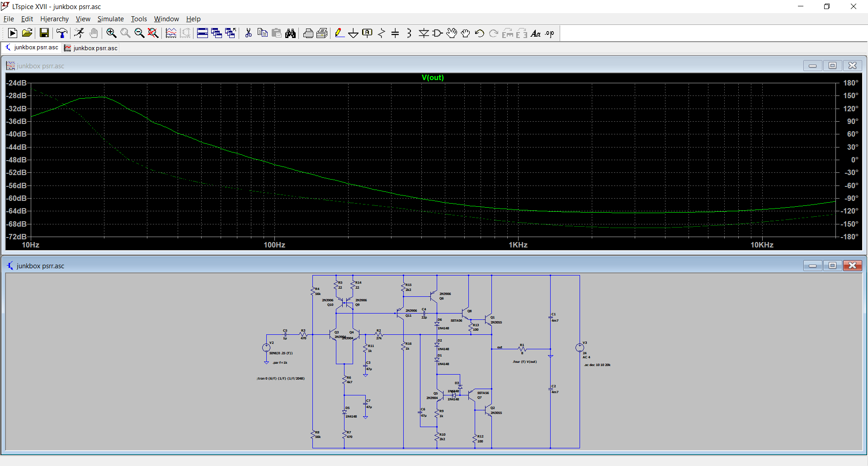Click the Mirror component icon
868x466 pixels.
522,33
